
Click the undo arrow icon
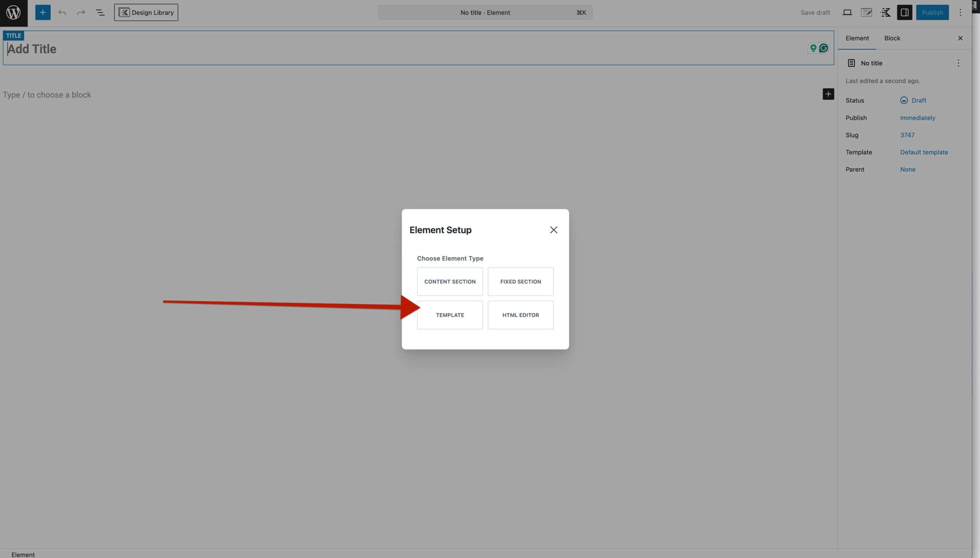[x=62, y=13]
